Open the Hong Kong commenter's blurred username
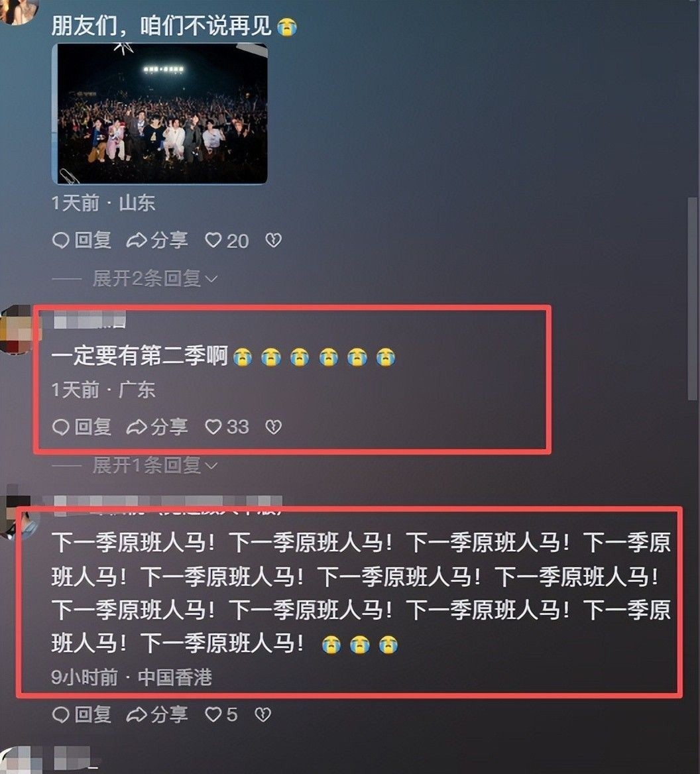This screenshot has width=700, height=774. point(168,504)
